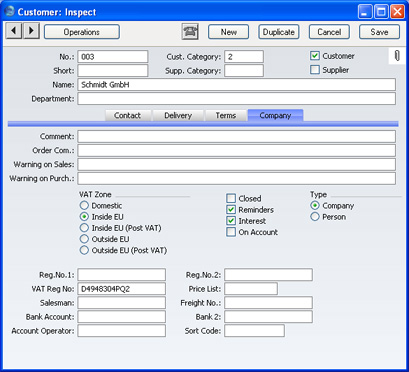Open the Operations menu button
409x372 pixels.
pyautogui.click(x=82, y=32)
